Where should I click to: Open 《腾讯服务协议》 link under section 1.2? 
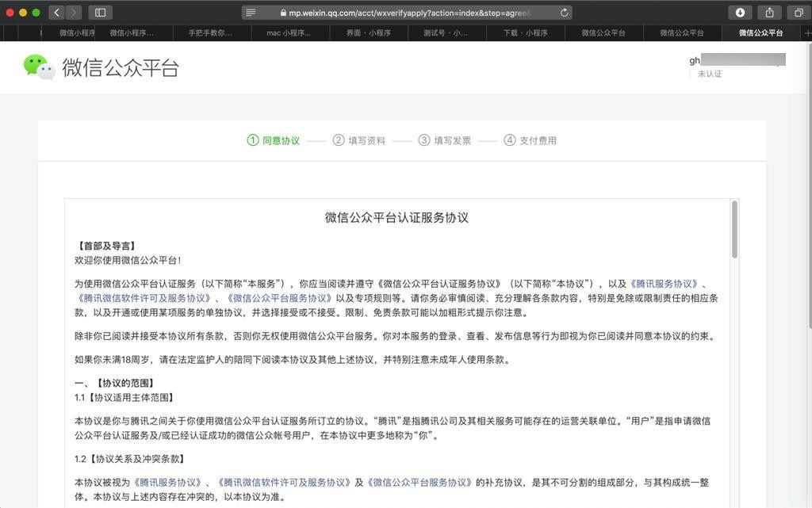pyautogui.click(x=167, y=482)
